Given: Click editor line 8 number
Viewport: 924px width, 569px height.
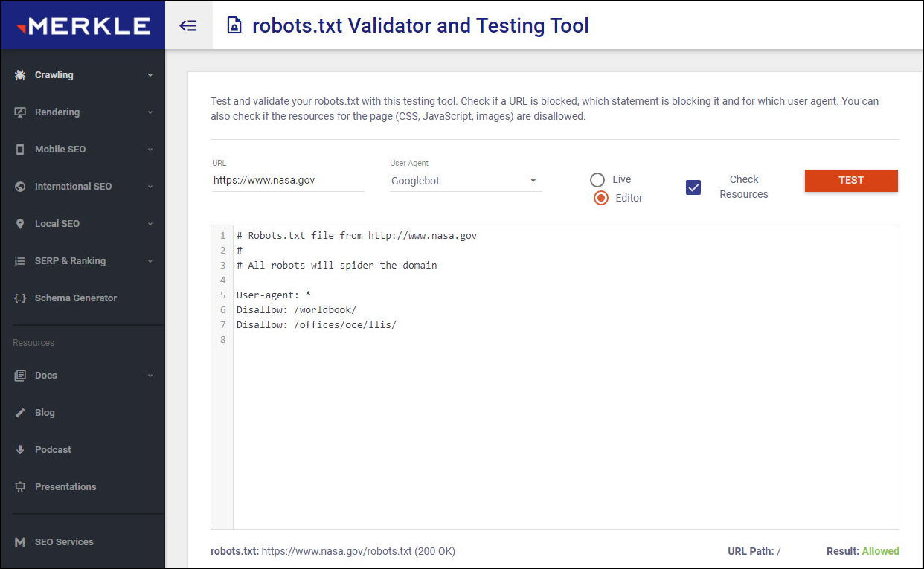Looking at the screenshot, I should click(222, 340).
